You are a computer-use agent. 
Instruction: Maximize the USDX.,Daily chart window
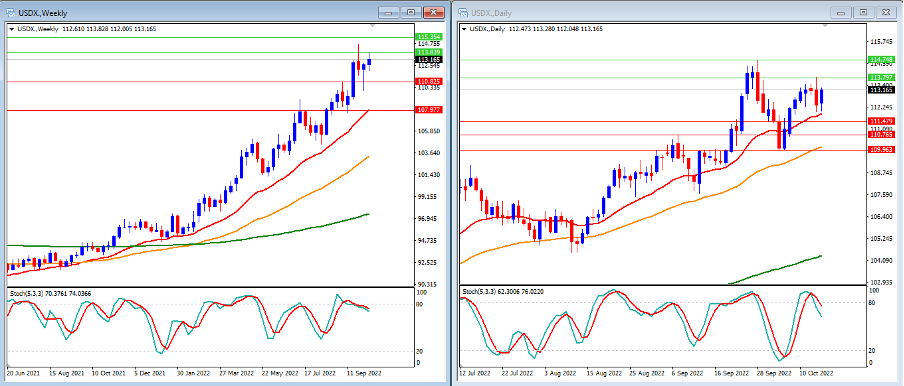coord(864,12)
